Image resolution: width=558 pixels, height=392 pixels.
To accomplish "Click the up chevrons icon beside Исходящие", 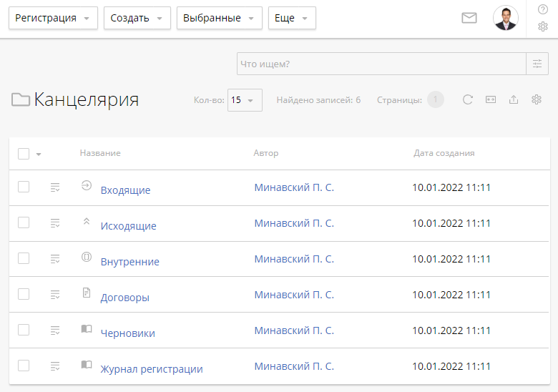I will [87, 221].
